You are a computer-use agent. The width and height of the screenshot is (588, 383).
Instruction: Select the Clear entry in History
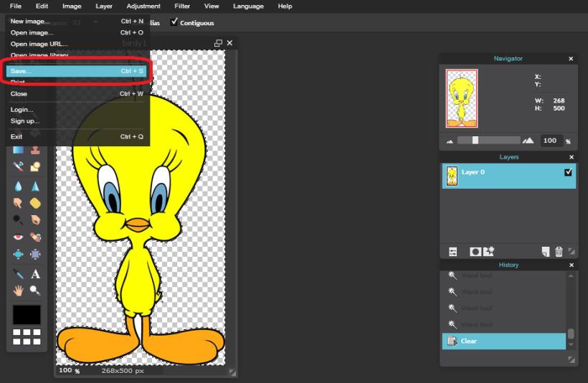[x=502, y=341]
